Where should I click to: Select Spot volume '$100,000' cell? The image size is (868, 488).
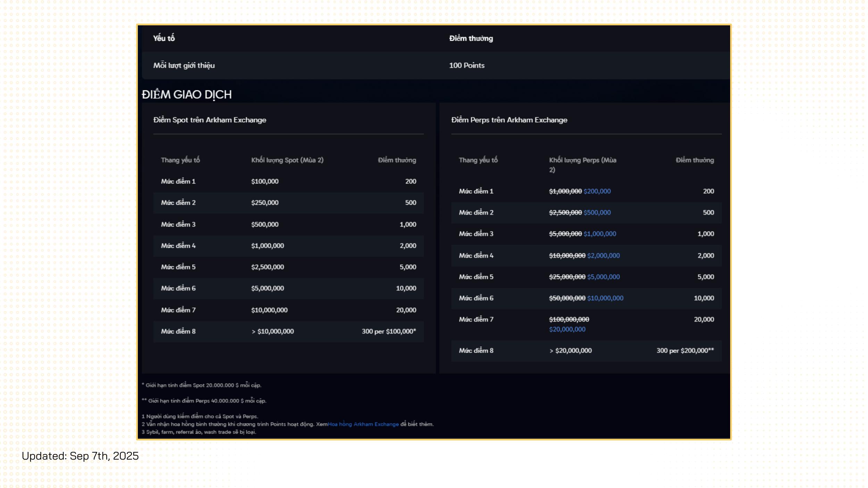pyautogui.click(x=265, y=181)
